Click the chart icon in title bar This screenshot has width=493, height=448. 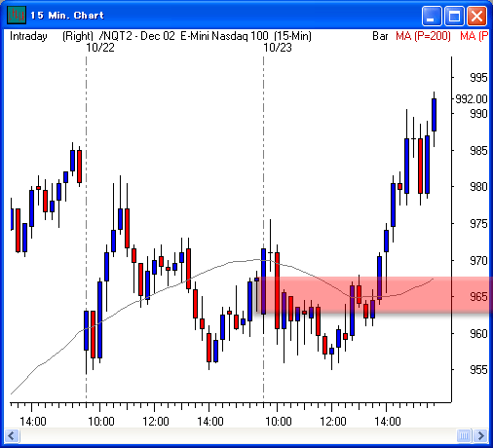(17, 15)
